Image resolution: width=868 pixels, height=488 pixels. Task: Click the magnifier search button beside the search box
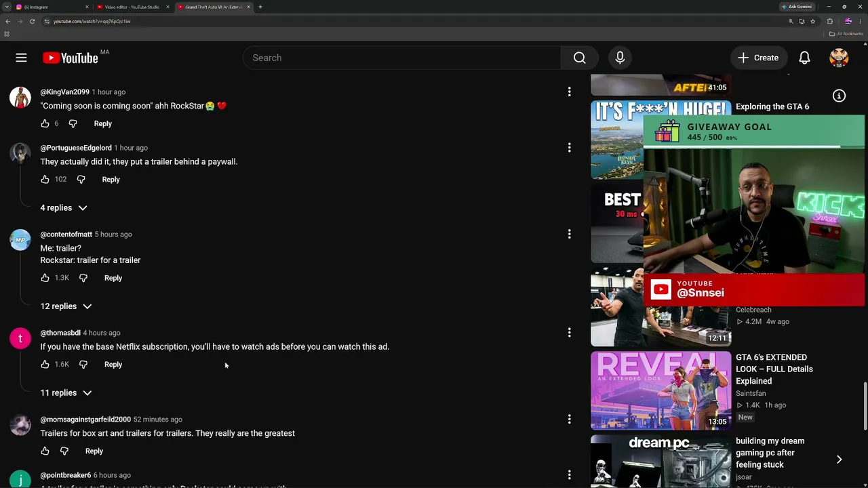click(579, 58)
